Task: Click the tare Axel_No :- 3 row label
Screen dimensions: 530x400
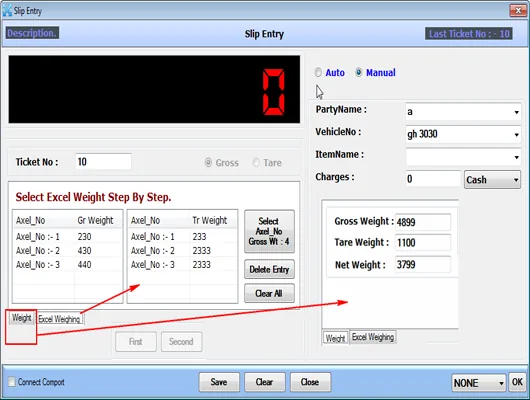Action: 153,264
